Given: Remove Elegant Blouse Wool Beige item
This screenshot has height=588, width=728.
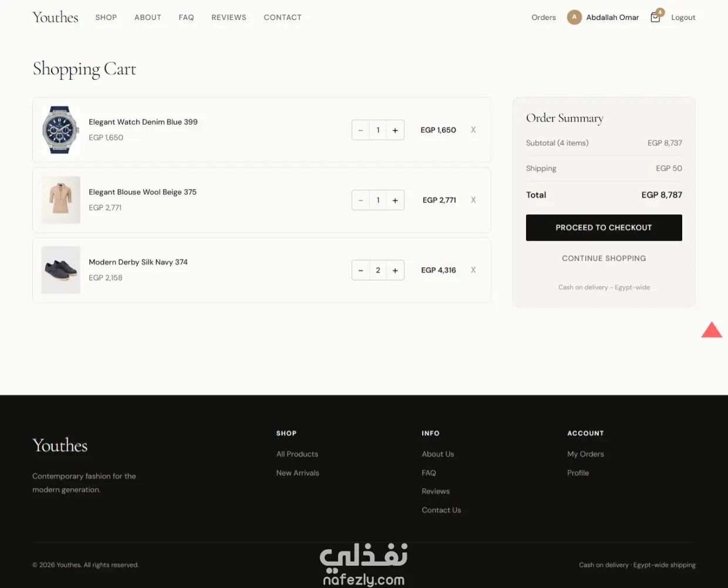Looking at the screenshot, I should (473, 200).
